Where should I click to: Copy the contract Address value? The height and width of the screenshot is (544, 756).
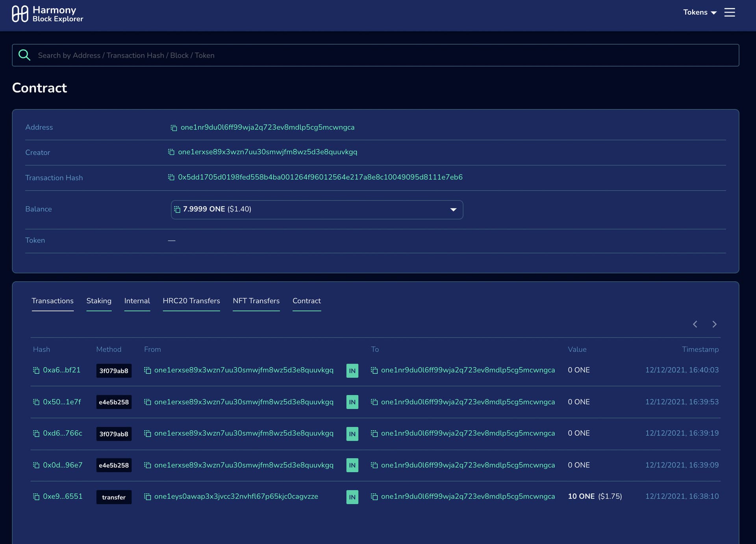(x=174, y=128)
